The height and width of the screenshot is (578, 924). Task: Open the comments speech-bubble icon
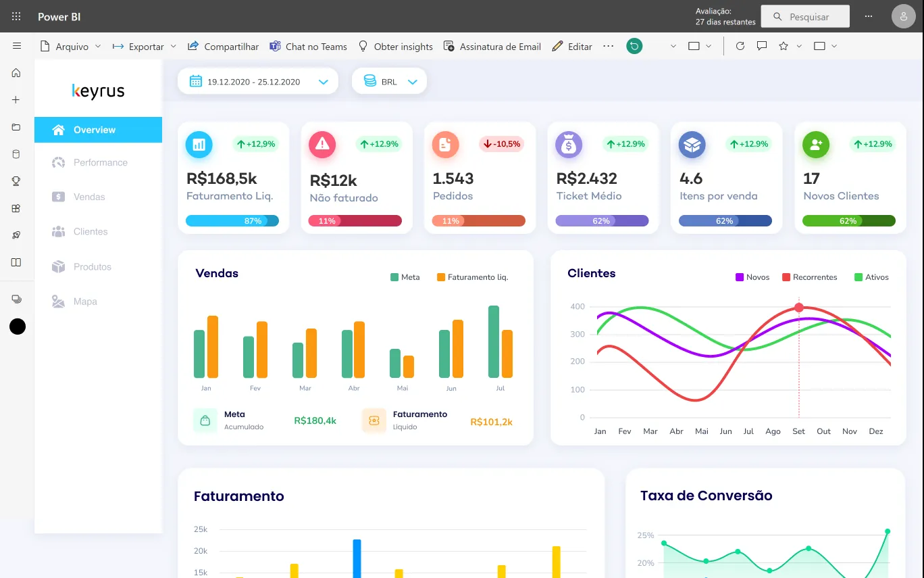[762, 46]
